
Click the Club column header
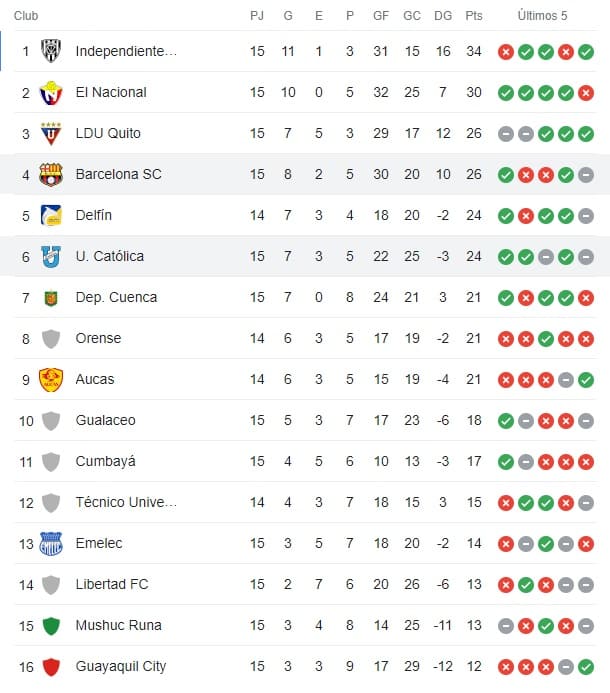click(28, 16)
